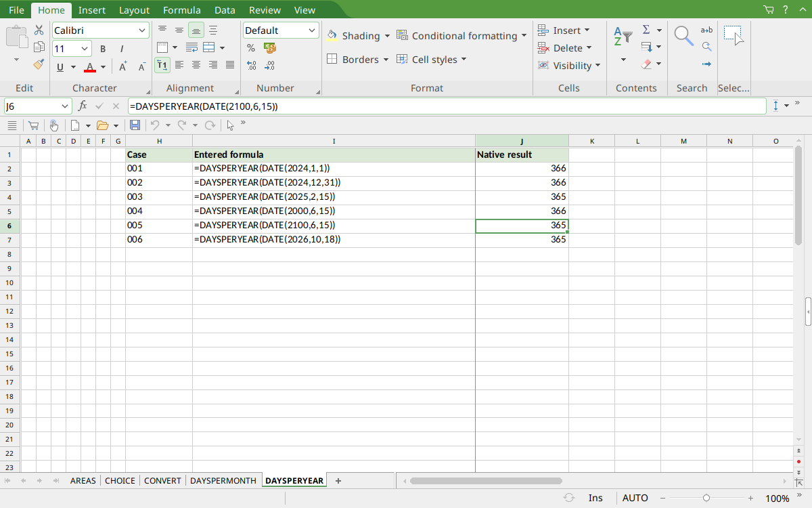Apply currency format with the coins icon
The width and height of the screenshot is (812, 508).
point(269,48)
